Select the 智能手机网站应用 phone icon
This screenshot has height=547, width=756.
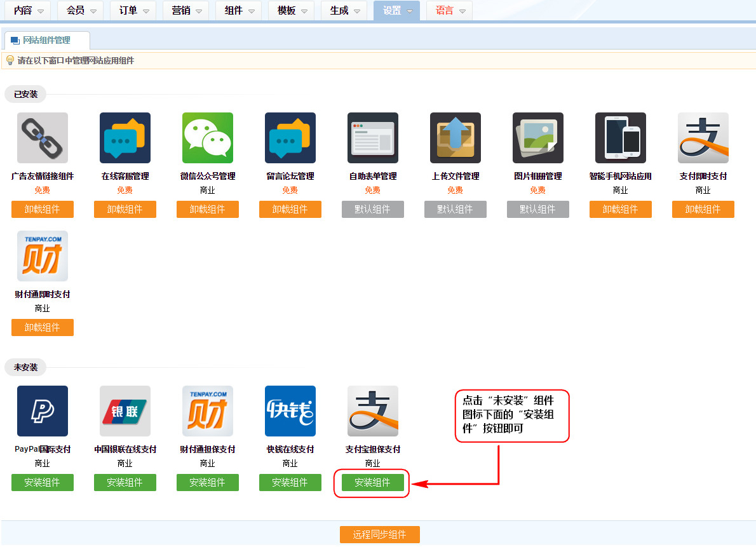(x=621, y=138)
